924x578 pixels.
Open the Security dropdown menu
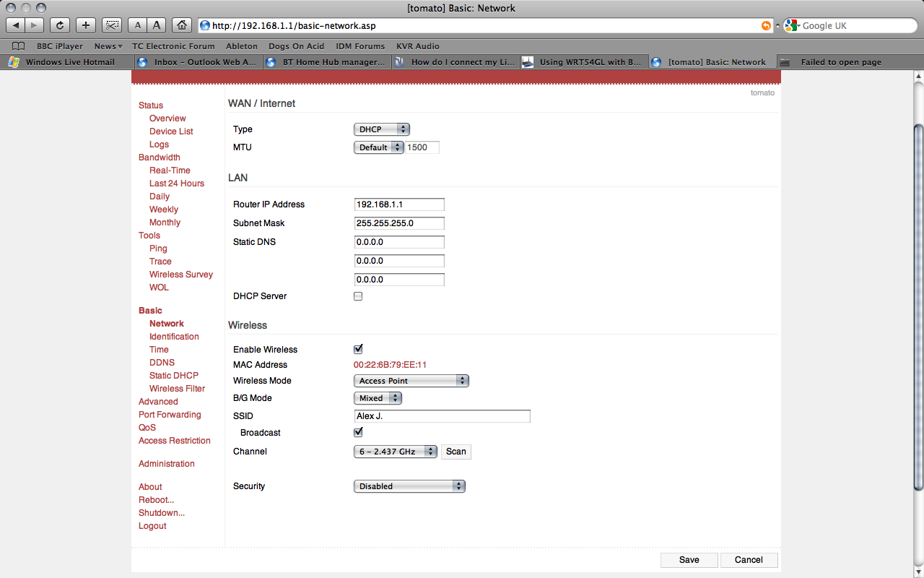(409, 486)
